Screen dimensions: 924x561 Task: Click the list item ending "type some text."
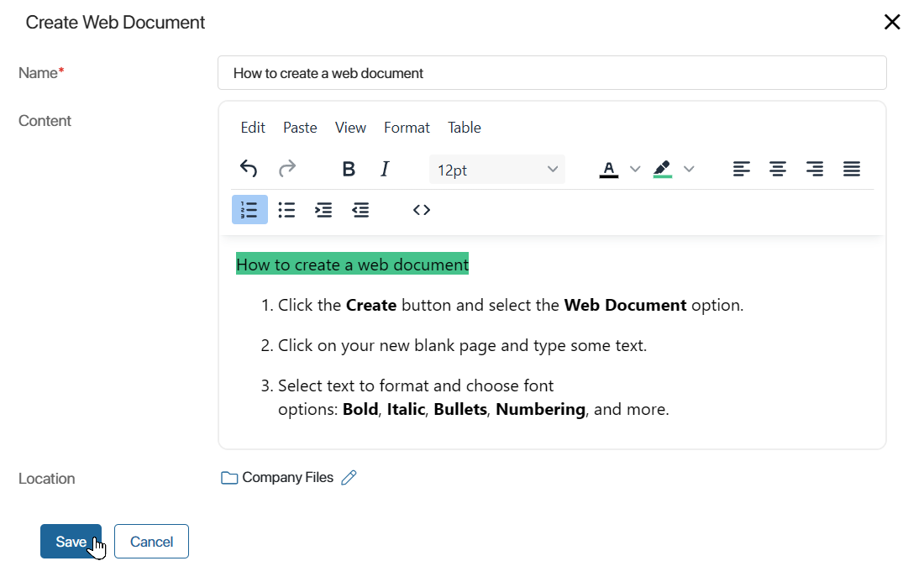click(x=462, y=345)
